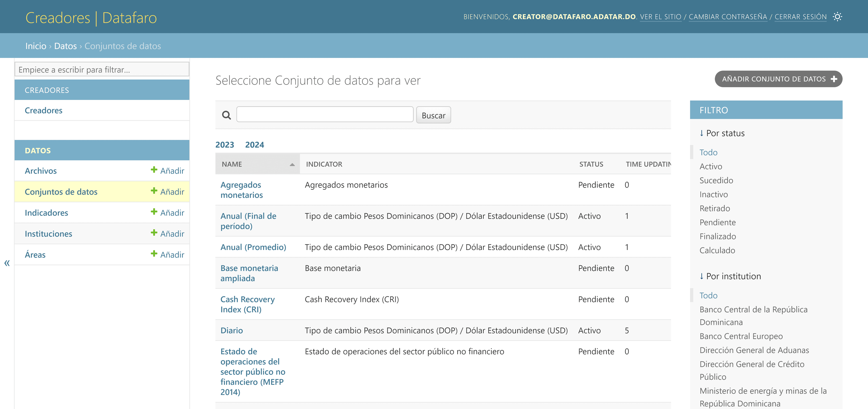Image resolution: width=868 pixels, height=409 pixels.
Task: Filter by Dirección General de Crédito Público
Action: (x=752, y=370)
